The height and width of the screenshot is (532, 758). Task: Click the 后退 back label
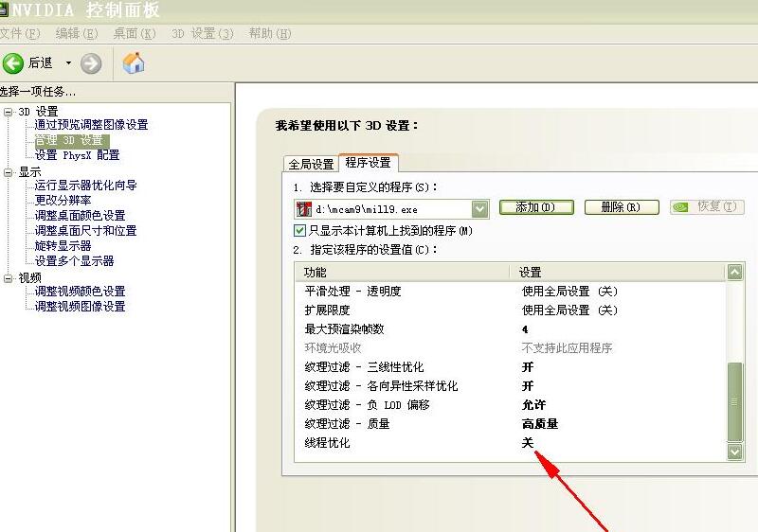point(40,62)
